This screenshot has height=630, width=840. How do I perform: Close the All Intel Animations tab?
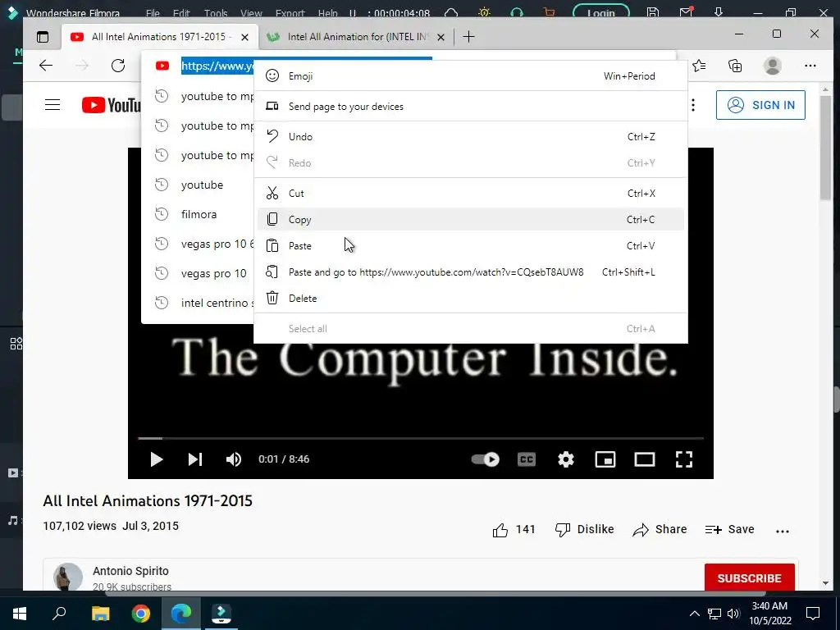(x=244, y=37)
